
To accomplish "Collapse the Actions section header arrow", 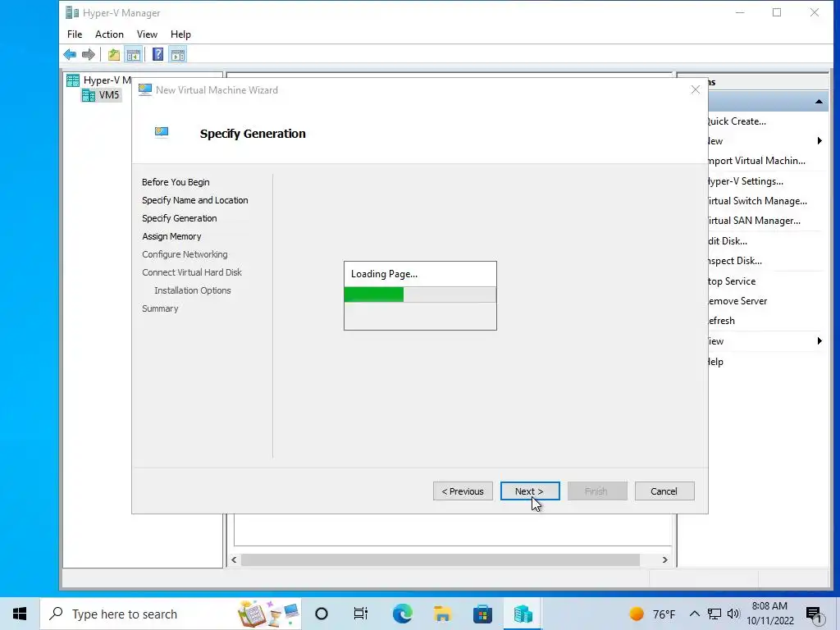I will pyautogui.click(x=819, y=102).
